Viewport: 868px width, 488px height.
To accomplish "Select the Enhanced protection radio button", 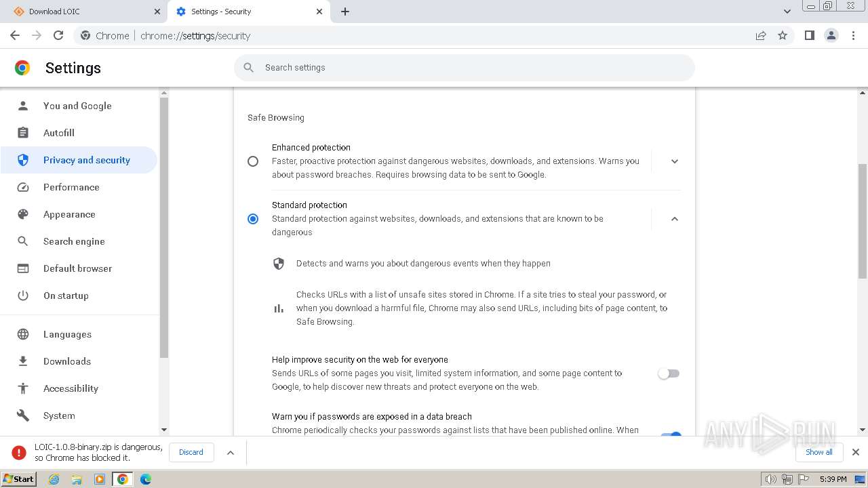I will pyautogui.click(x=253, y=161).
